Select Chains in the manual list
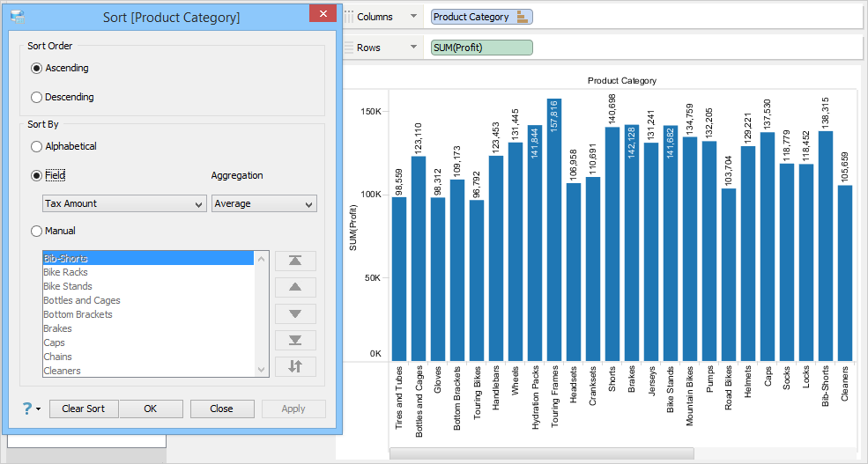868x464 pixels. pyautogui.click(x=148, y=357)
